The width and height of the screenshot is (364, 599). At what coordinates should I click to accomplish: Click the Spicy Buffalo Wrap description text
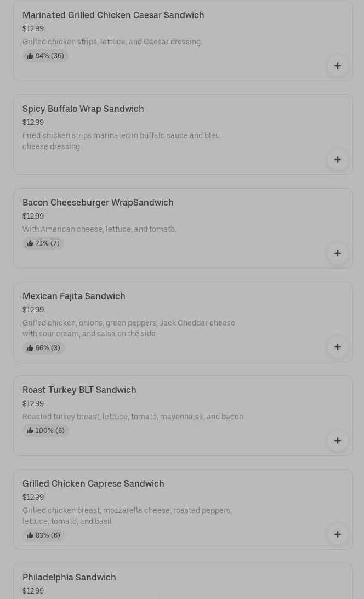tap(121, 141)
